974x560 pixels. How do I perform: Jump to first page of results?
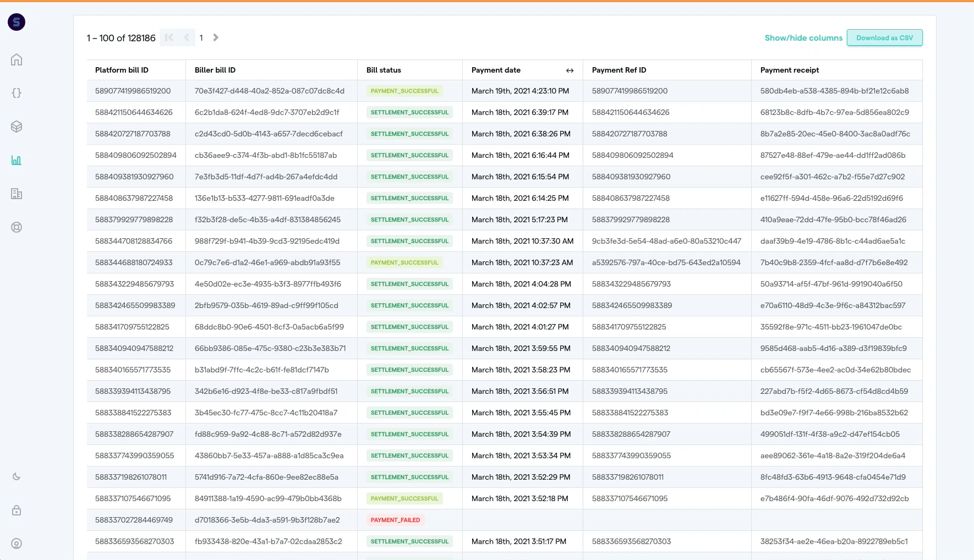169,37
